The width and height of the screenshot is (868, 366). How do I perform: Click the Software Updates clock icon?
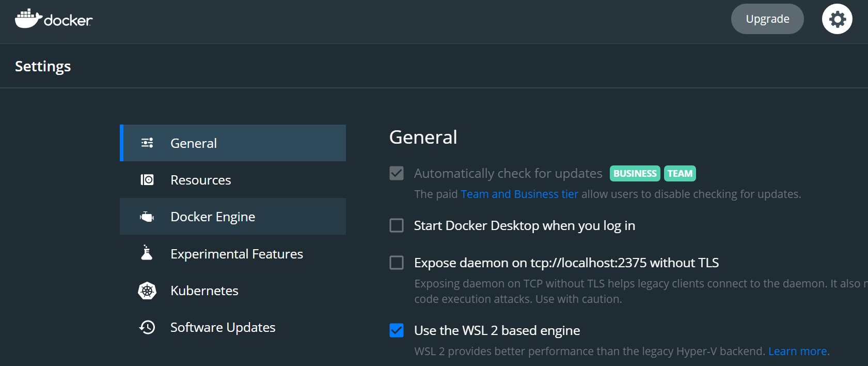[147, 327]
